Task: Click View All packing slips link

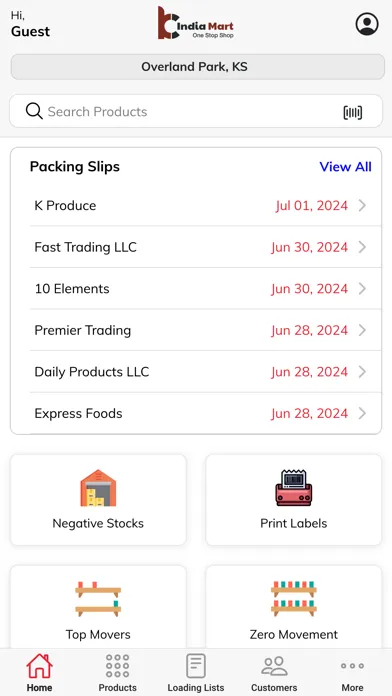Action: [x=345, y=167]
